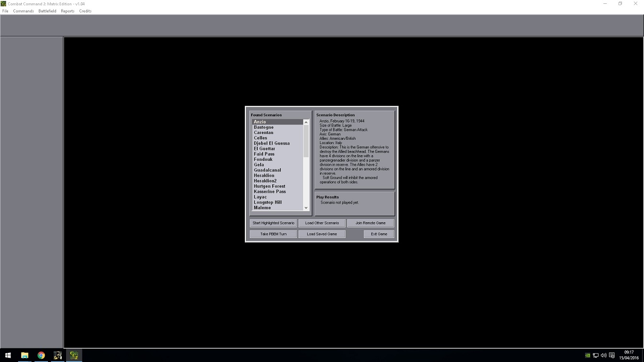Click scenario list scroll up arrow
Image resolution: width=644 pixels, height=362 pixels.
306,122
